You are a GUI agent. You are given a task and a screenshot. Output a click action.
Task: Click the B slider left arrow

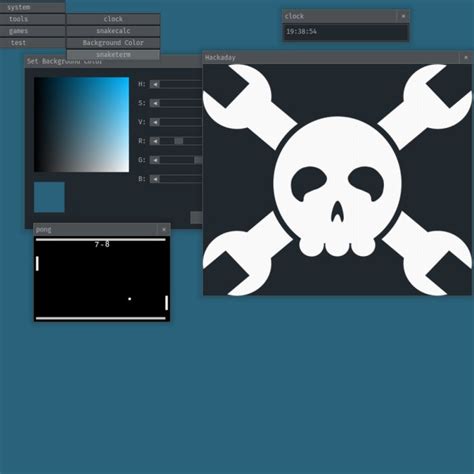pyautogui.click(x=155, y=179)
